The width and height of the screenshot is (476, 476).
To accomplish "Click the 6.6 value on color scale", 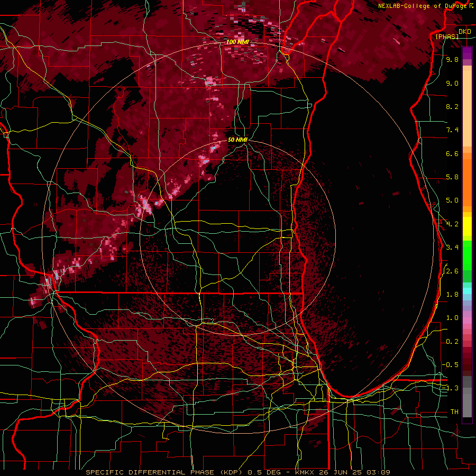I will [x=452, y=153].
